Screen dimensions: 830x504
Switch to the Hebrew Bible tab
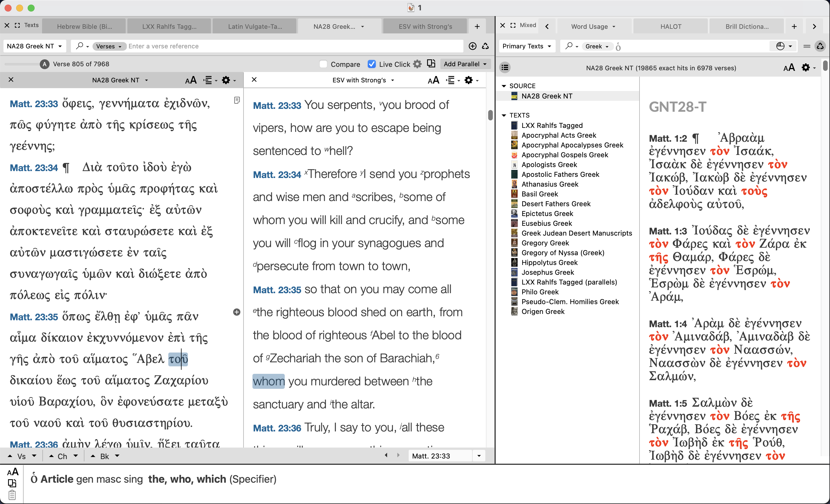tap(84, 26)
